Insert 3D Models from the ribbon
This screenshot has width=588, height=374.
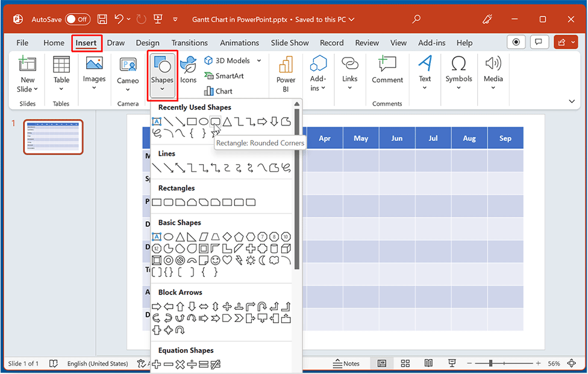click(x=227, y=60)
